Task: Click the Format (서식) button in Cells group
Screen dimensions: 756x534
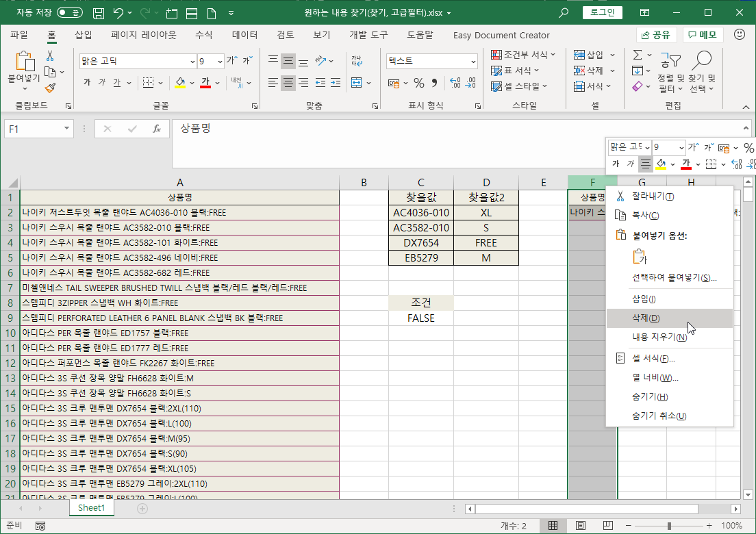Action: pos(592,86)
